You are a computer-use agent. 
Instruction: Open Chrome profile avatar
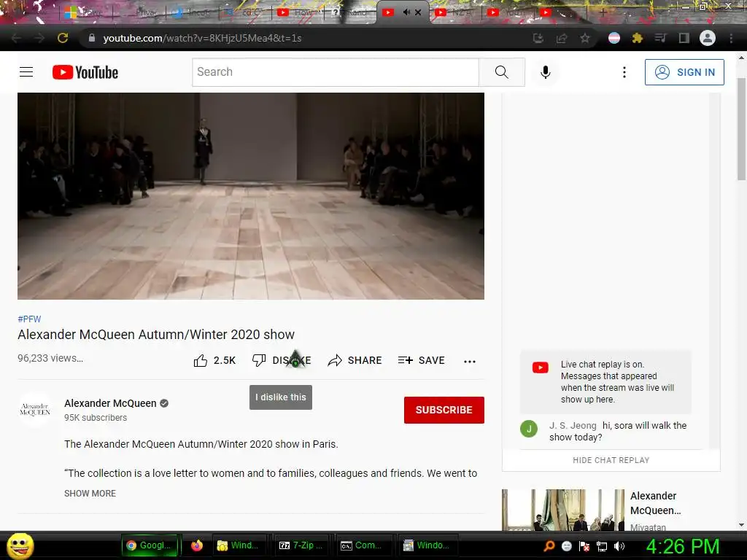pos(708,38)
